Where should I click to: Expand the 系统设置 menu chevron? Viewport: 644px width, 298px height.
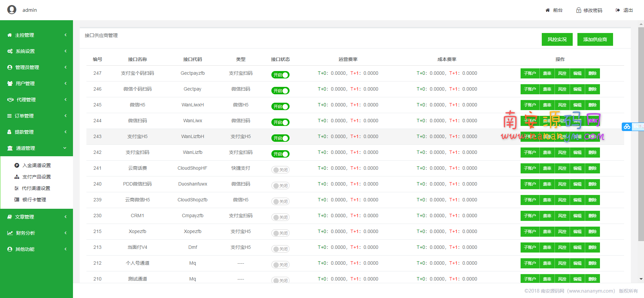point(66,51)
